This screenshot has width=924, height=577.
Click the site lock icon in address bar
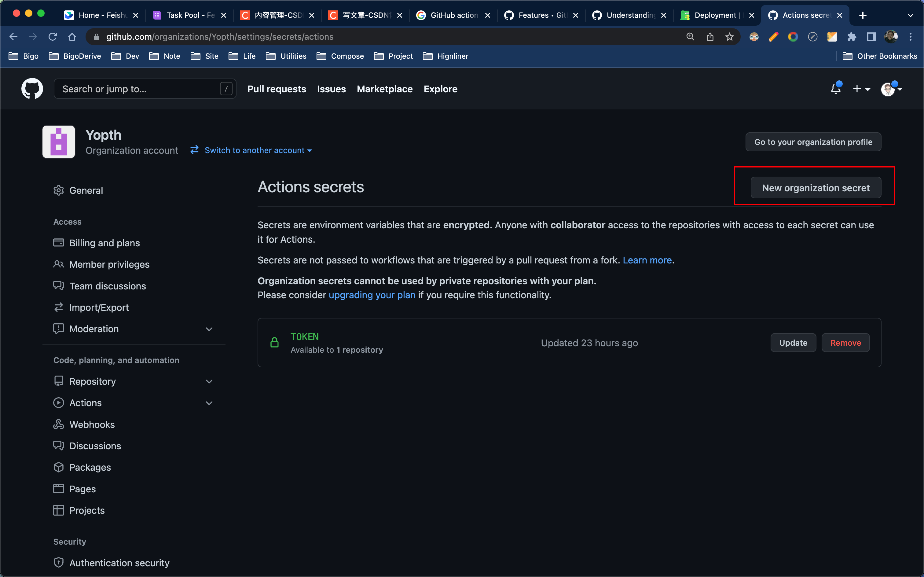tap(97, 37)
